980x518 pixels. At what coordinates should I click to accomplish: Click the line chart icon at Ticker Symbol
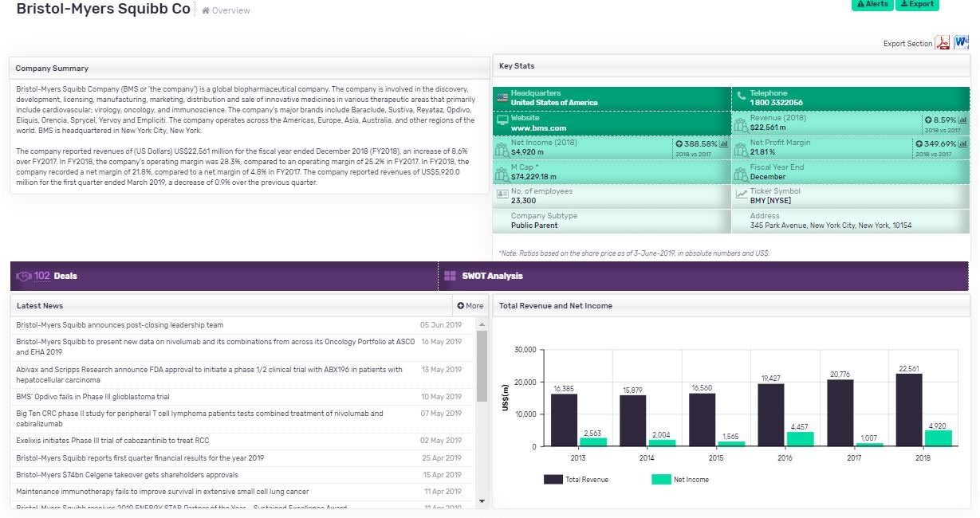pyautogui.click(x=742, y=194)
